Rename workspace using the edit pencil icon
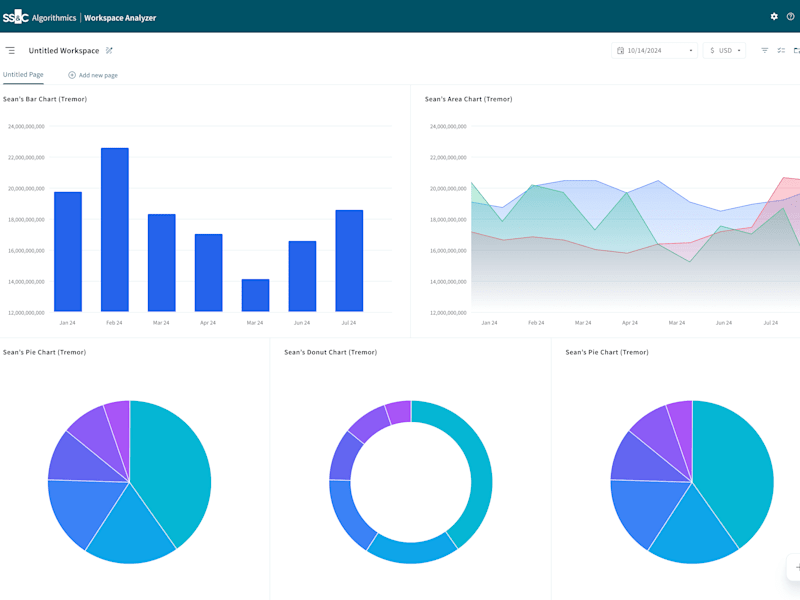Screen dimensions: 800x600 109,51
